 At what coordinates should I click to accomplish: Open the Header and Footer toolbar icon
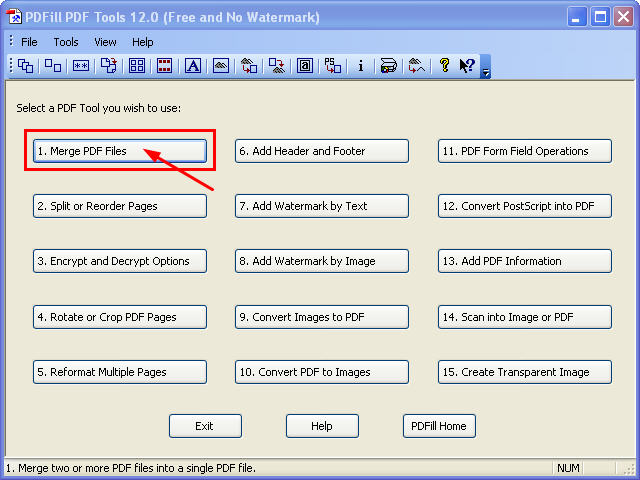click(164, 65)
